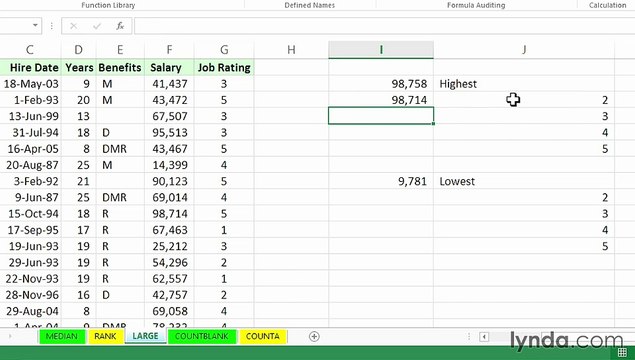Switch to the MEDIAN sheet tab
Screen dimensions: 635x360
tap(62, 336)
